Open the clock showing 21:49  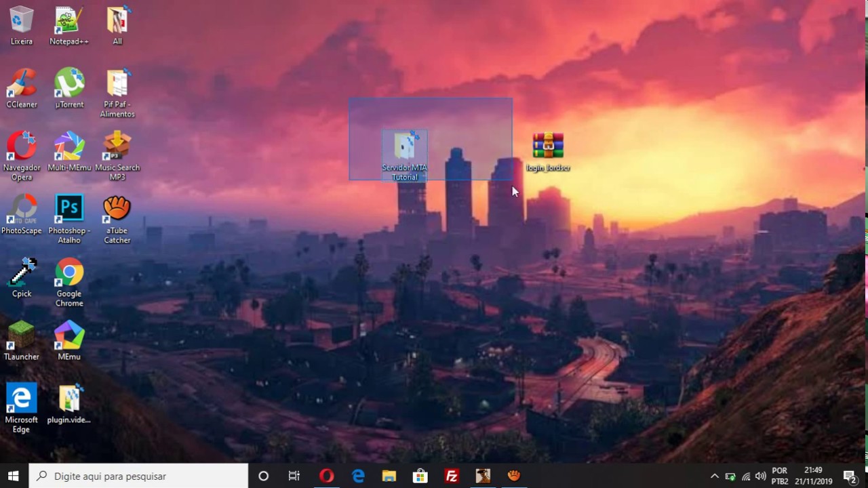[x=813, y=476]
